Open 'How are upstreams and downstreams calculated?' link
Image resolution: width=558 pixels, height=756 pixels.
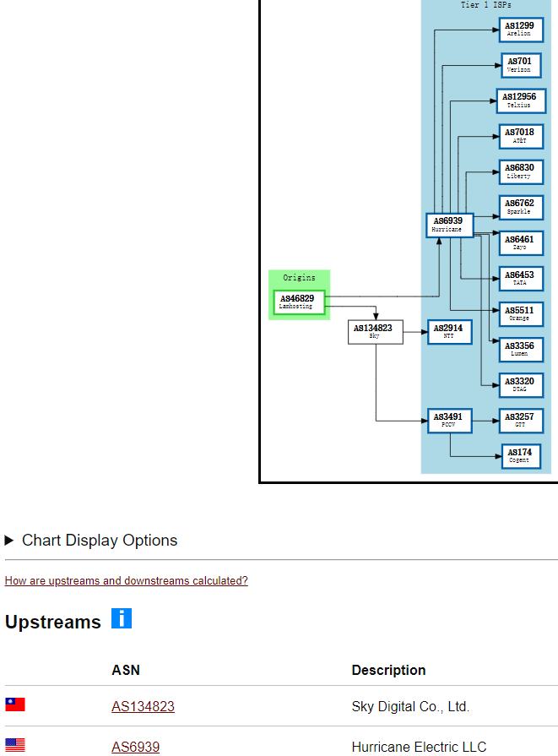point(127,580)
